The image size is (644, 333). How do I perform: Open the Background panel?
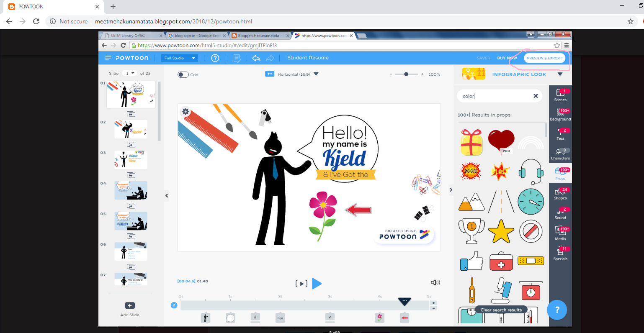click(x=560, y=115)
